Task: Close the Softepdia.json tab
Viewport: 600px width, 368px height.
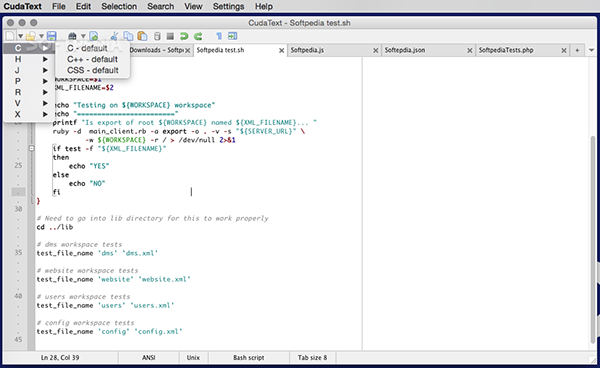Action: point(470,50)
